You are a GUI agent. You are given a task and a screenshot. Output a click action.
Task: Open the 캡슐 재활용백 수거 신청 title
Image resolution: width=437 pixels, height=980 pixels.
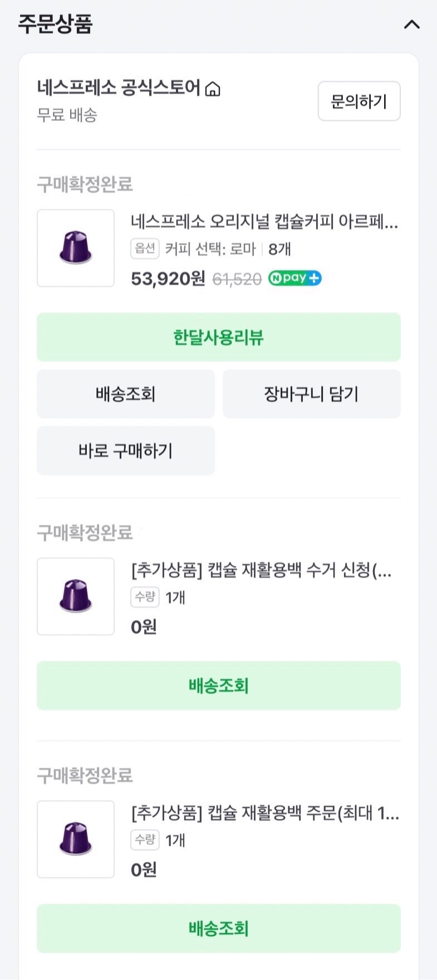[261, 571]
